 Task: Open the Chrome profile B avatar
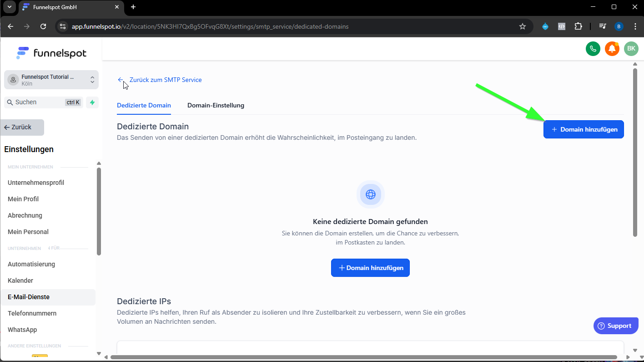click(x=619, y=26)
